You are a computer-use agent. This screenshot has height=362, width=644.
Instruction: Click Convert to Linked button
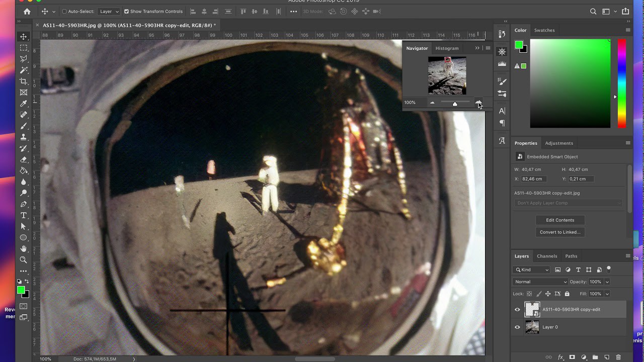tap(560, 232)
